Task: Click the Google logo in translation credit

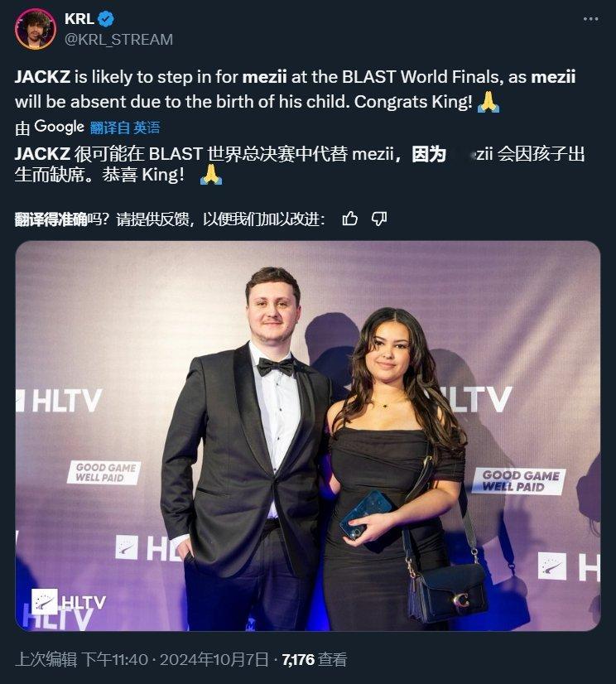Action: coord(59,127)
